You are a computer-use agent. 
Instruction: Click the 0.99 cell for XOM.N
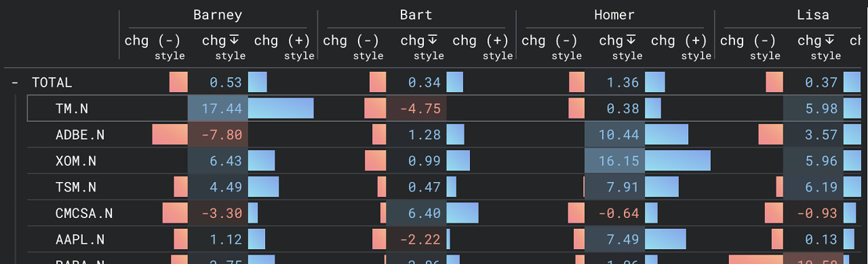416,161
